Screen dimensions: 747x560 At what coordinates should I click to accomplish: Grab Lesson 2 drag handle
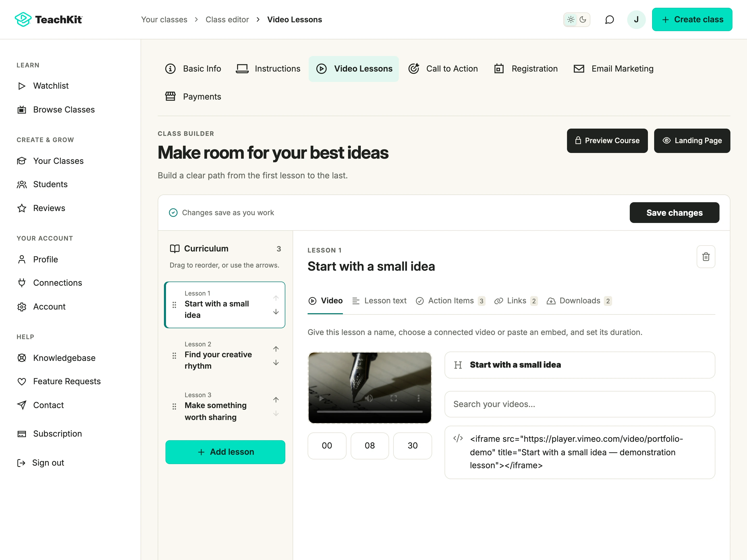click(174, 355)
